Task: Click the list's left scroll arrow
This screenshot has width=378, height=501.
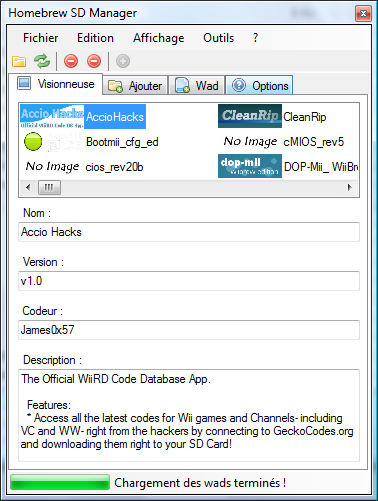Action: pyautogui.click(x=28, y=187)
